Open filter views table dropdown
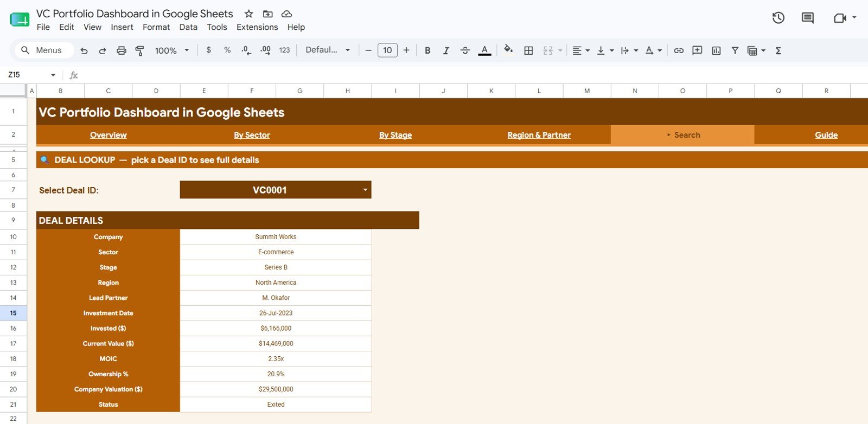 click(x=756, y=50)
